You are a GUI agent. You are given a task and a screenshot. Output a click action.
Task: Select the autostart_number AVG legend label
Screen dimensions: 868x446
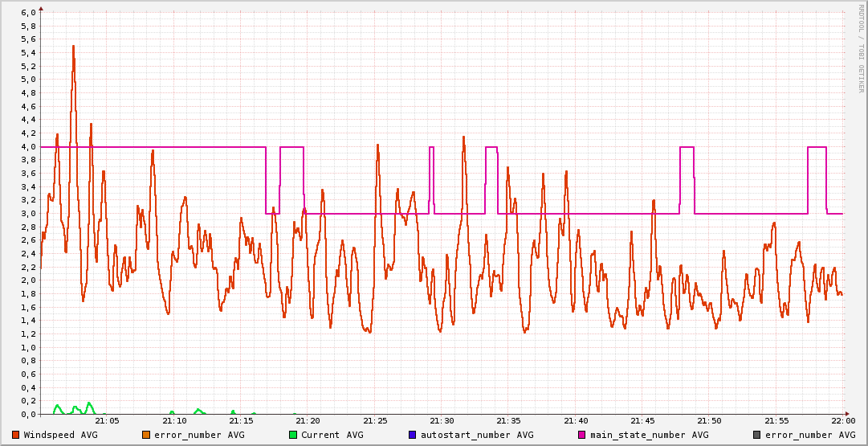(x=477, y=435)
